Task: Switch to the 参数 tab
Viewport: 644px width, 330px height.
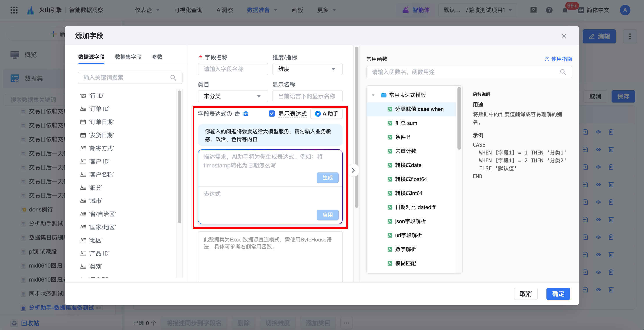Action: tap(157, 57)
